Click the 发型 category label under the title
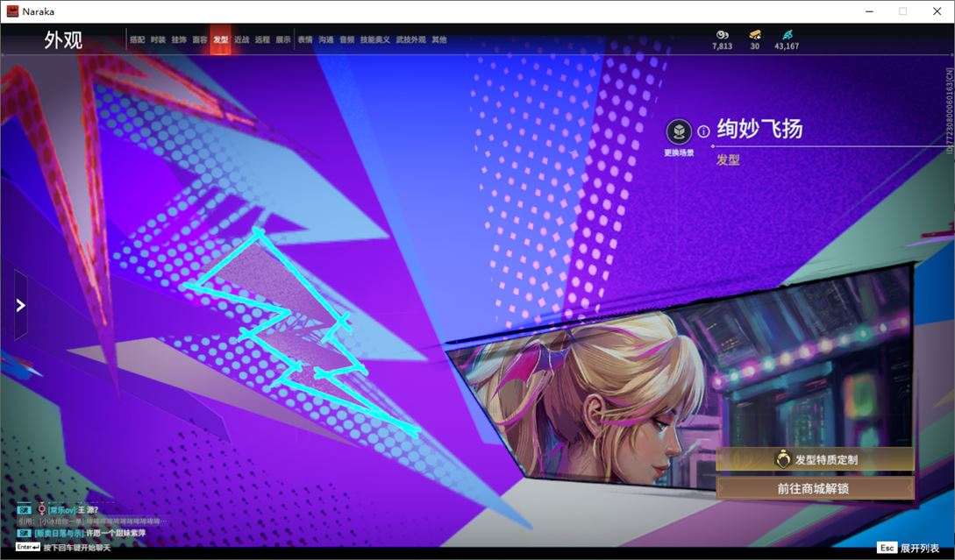Viewport: 955px width, 560px height. (x=728, y=159)
